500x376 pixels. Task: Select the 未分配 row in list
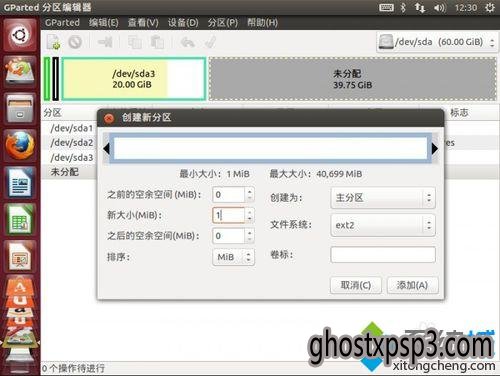point(65,172)
